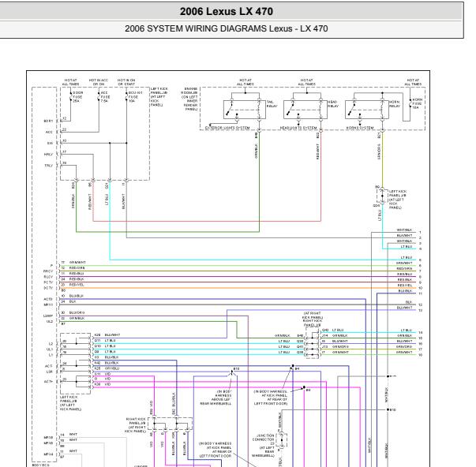Click the TAIL RELAY label

tap(272, 104)
